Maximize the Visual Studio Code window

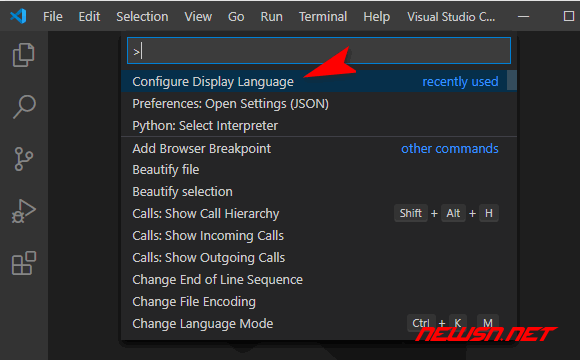[x=569, y=16]
